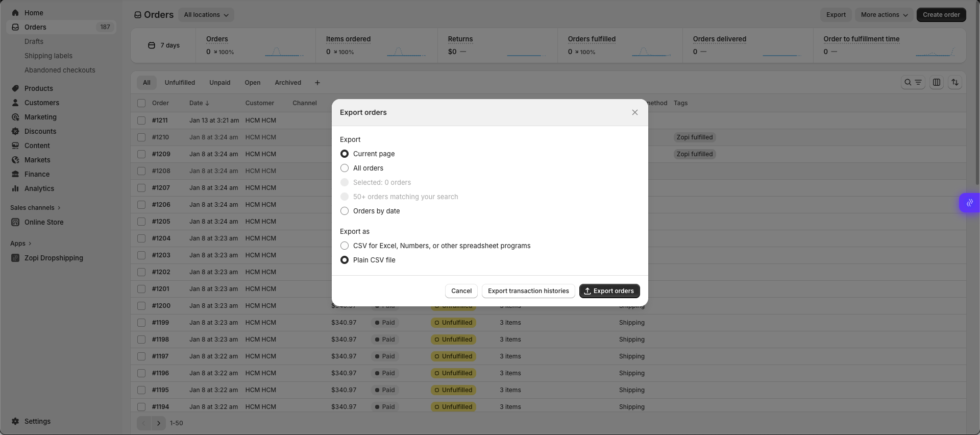
Task: Expand the Sales channels section
Action: [x=35, y=208]
